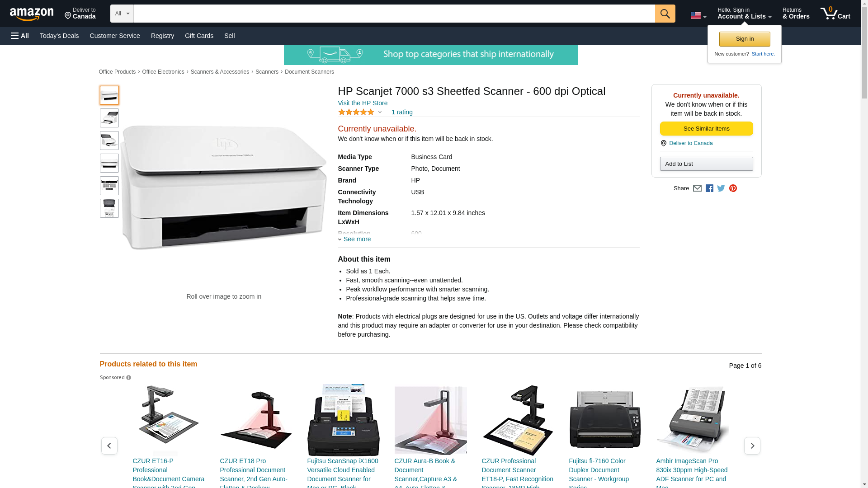
Task: Share on Pinterest icon
Action: pyautogui.click(x=733, y=188)
